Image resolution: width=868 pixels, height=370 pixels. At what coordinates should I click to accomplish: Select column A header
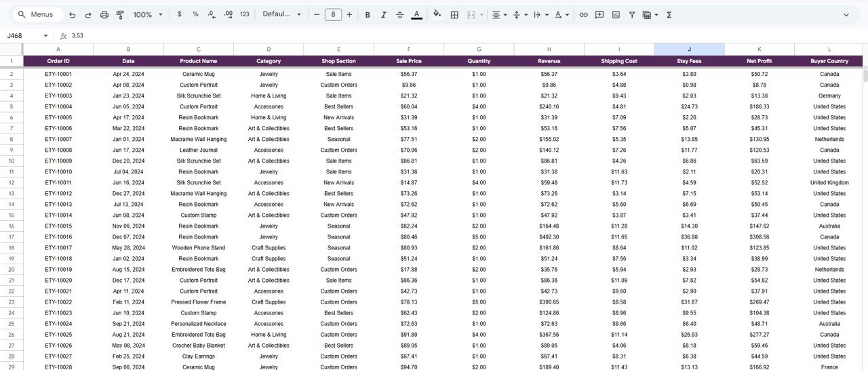[58, 49]
